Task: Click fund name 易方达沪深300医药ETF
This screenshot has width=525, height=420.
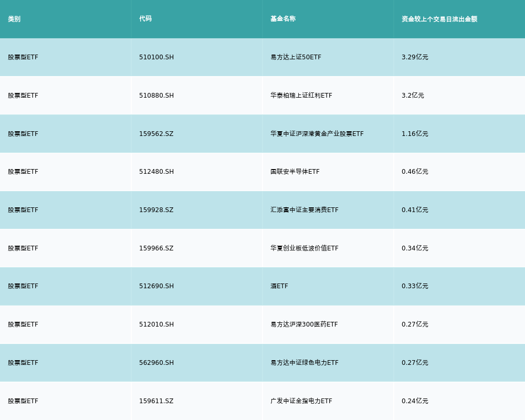Action: point(304,324)
